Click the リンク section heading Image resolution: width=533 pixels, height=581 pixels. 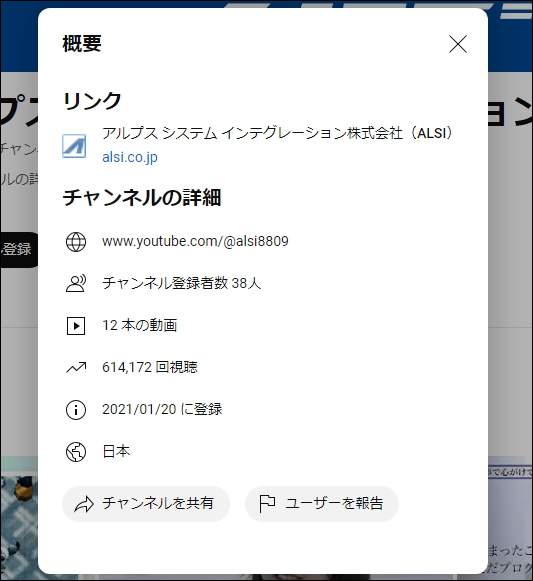[x=92, y=101]
